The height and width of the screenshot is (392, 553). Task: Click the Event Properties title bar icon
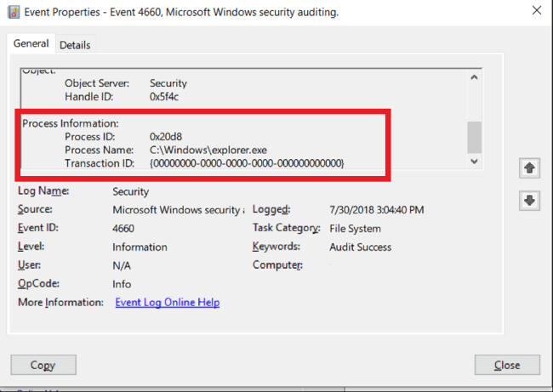coord(14,12)
